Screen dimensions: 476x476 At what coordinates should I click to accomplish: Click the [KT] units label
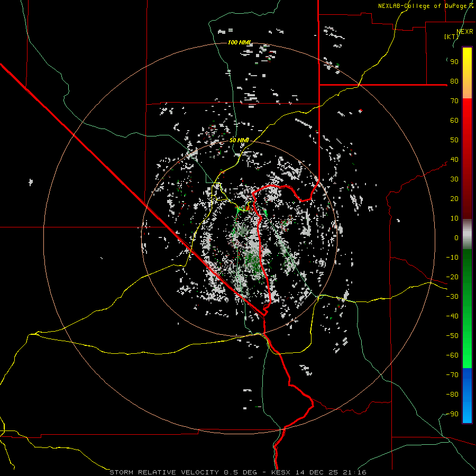tap(451, 36)
